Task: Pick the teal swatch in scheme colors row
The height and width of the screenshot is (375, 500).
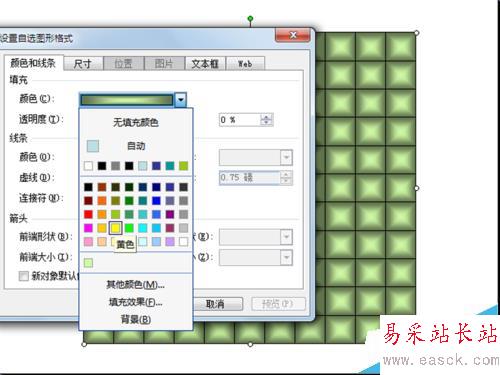Action: (x=170, y=166)
